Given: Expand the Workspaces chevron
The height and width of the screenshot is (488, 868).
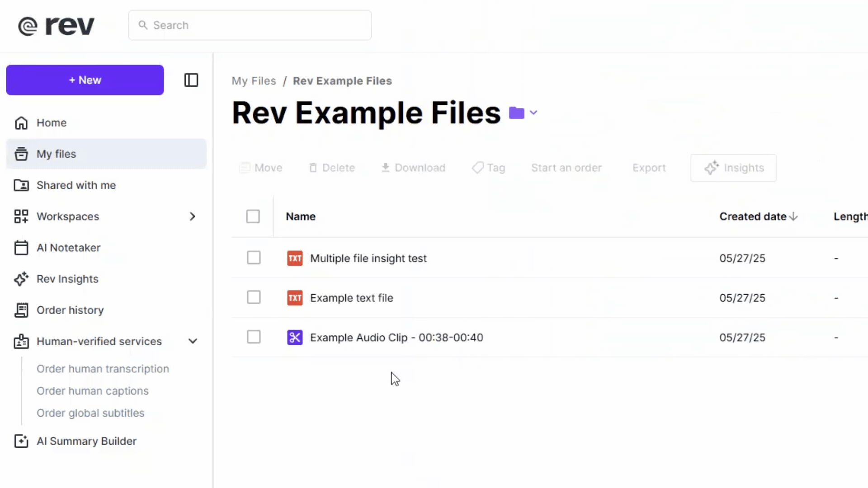Looking at the screenshot, I should click(x=193, y=216).
